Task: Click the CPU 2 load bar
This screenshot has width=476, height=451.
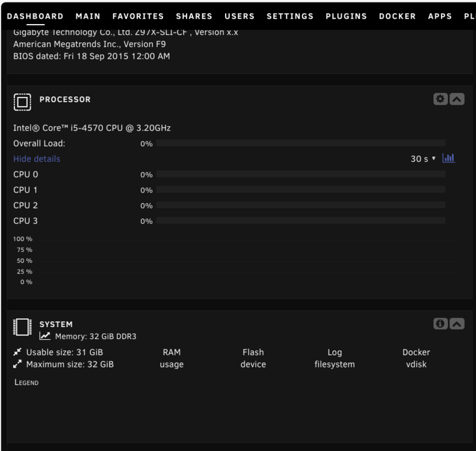Action: [x=300, y=205]
